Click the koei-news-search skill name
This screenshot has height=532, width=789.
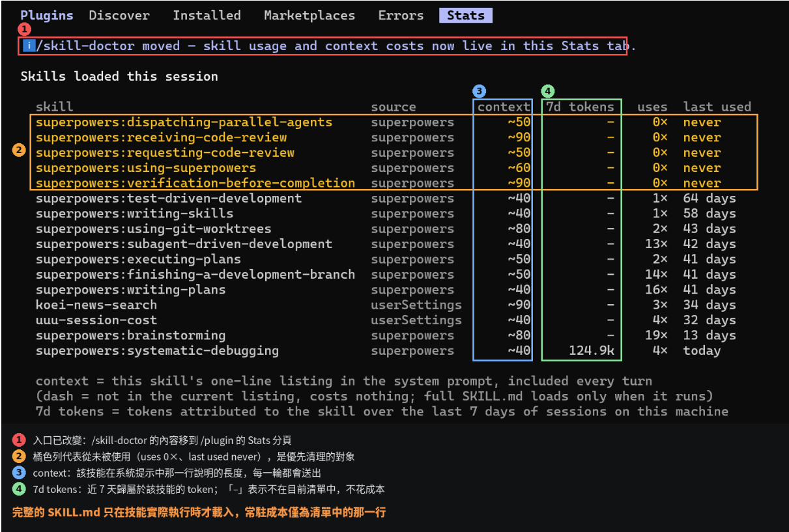pos(96,305)
